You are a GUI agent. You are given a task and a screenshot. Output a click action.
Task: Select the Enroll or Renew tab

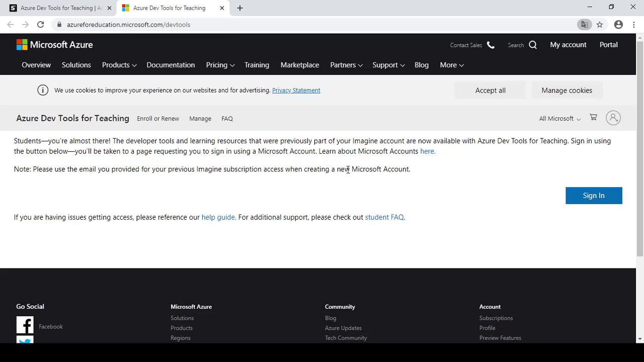[158, 119]
